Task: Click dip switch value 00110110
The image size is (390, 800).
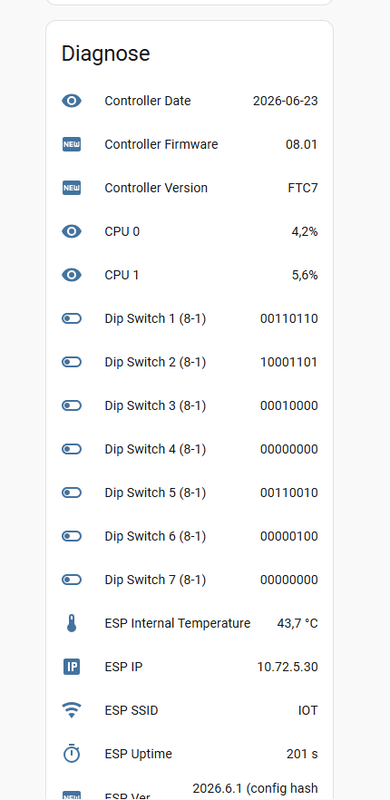Action: 289,319
